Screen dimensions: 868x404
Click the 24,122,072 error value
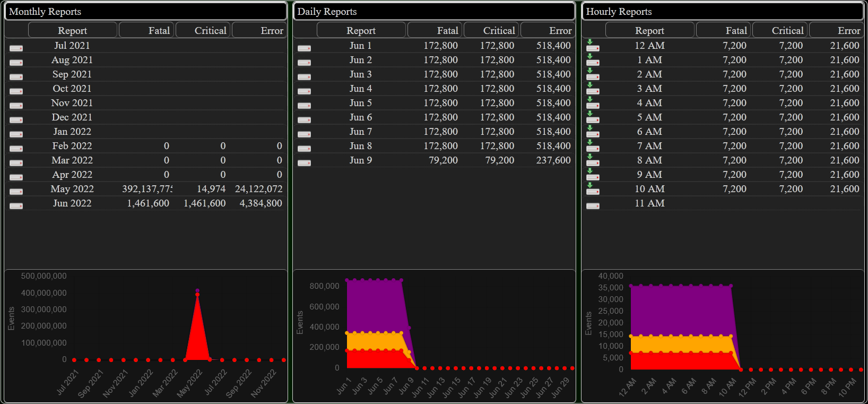click(258, 189)
